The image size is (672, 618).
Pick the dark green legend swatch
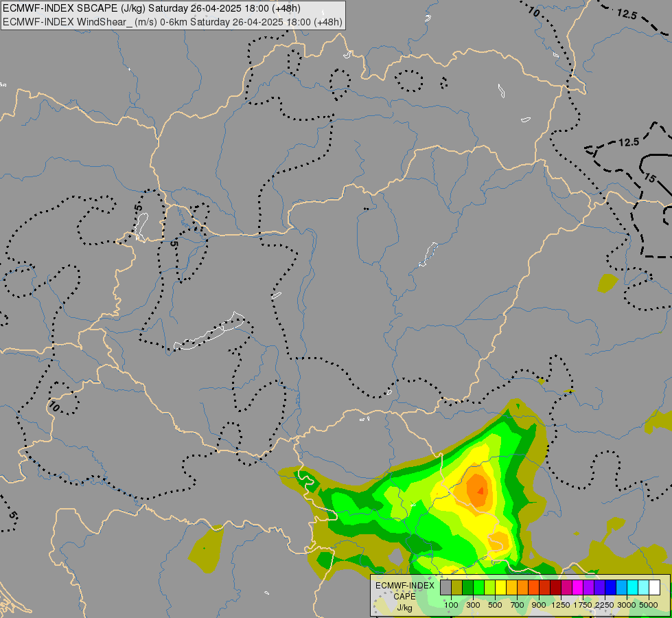[467, 588]
